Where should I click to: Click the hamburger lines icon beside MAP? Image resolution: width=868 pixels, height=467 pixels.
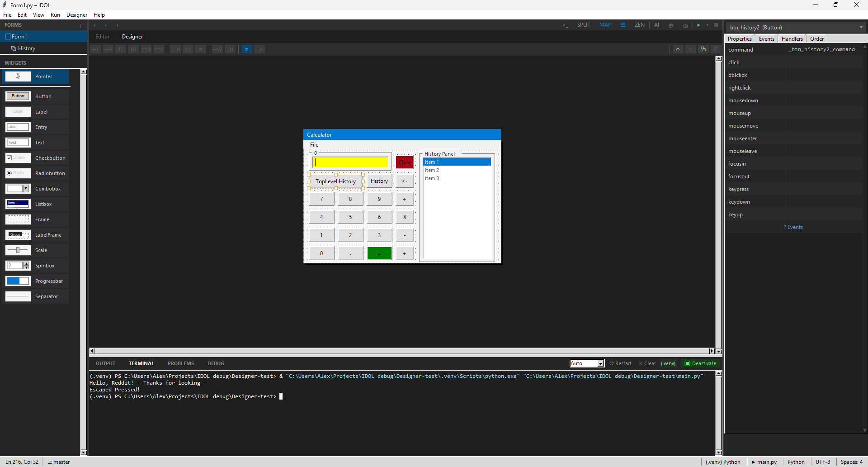coord(623,25)
